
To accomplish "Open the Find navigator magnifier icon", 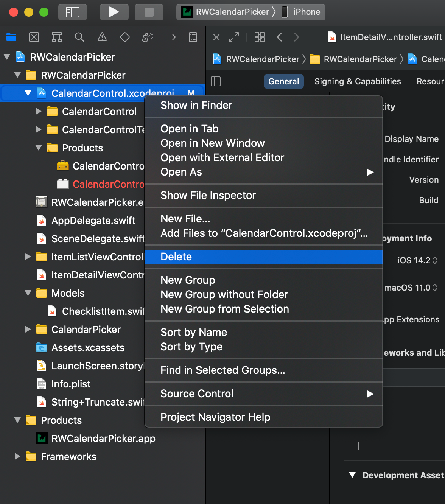I will pyautogui.click(x=79, y=37).
